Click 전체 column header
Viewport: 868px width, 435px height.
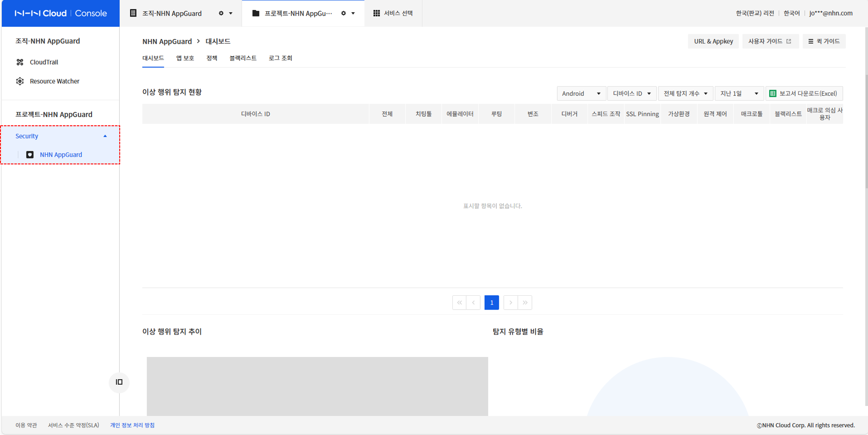coord(387,114)
